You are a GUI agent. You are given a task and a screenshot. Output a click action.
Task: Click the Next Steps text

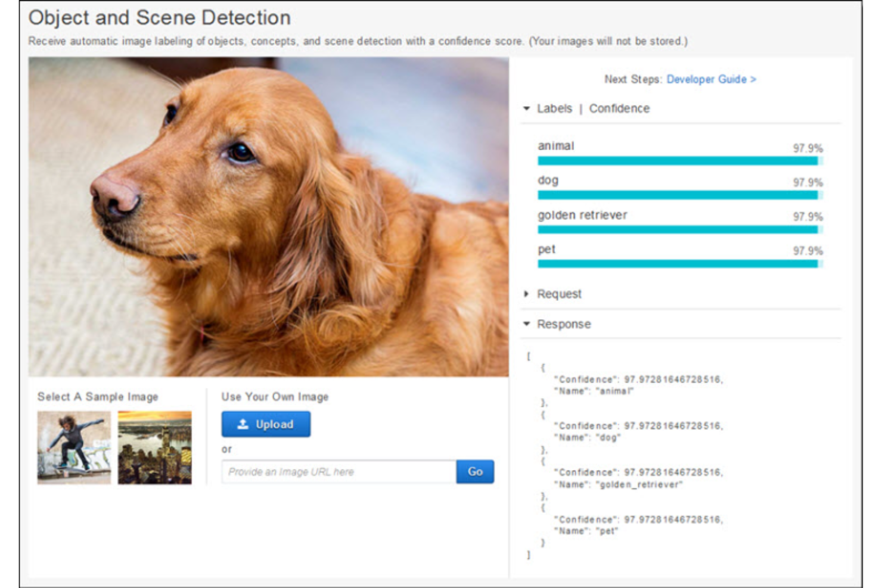632,79
